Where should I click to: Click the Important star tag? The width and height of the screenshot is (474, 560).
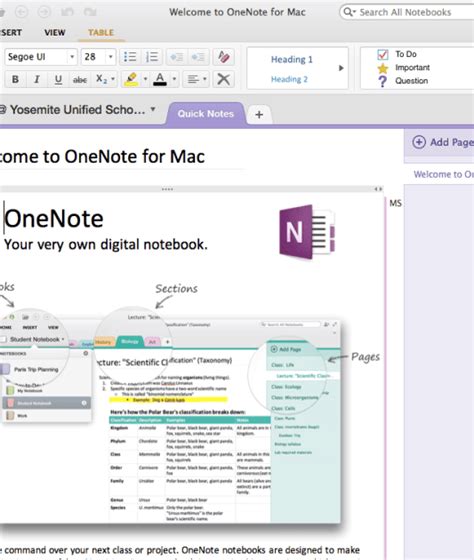[x=383, y=68]
